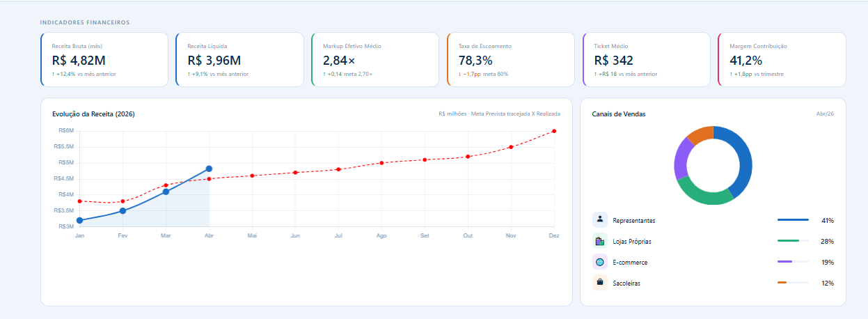Click the 'Dez' month axis label
The image size is (868, 319).
coord(554,236)
